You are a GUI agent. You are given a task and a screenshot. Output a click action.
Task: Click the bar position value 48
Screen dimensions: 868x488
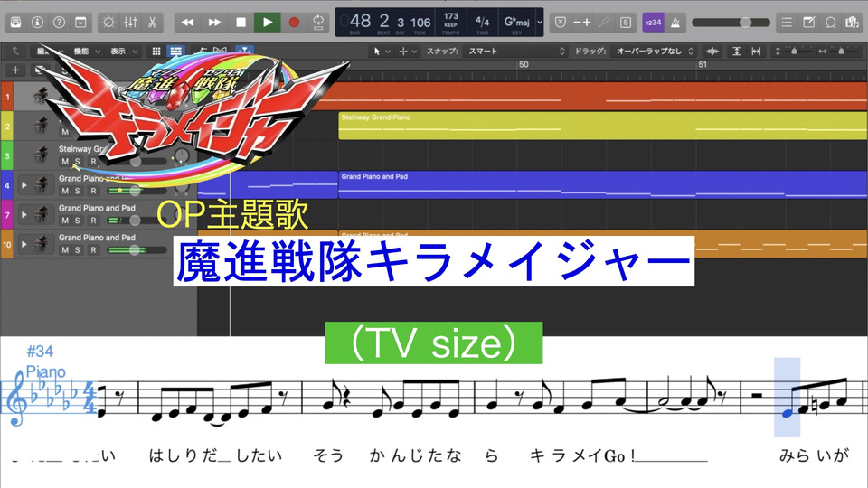[x=360, y=21]
